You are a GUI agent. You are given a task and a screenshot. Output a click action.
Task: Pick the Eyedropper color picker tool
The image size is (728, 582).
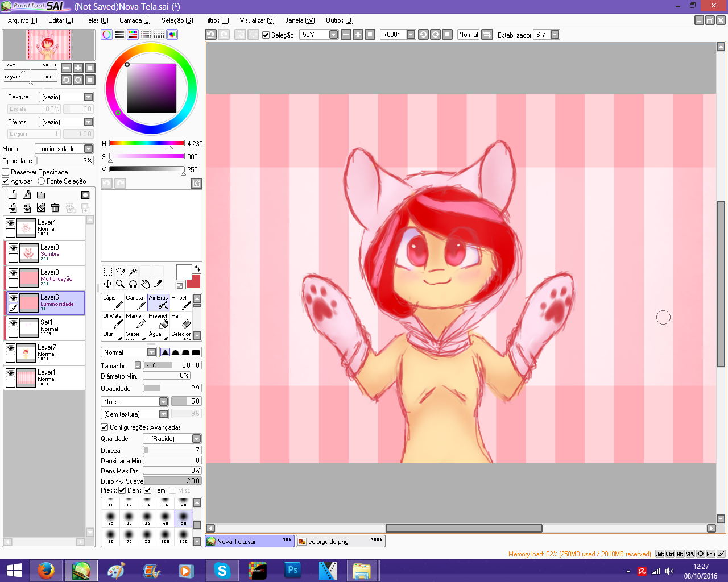[158, 284]
